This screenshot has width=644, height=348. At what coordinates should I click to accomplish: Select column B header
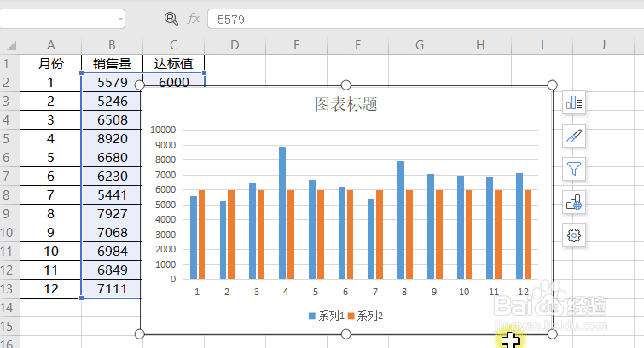(112, 45)
